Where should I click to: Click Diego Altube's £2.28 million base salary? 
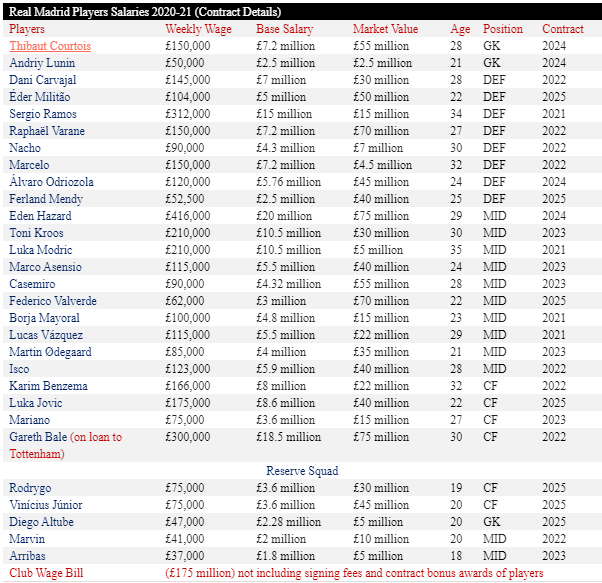pyautogui.click(x=289, y=522)
